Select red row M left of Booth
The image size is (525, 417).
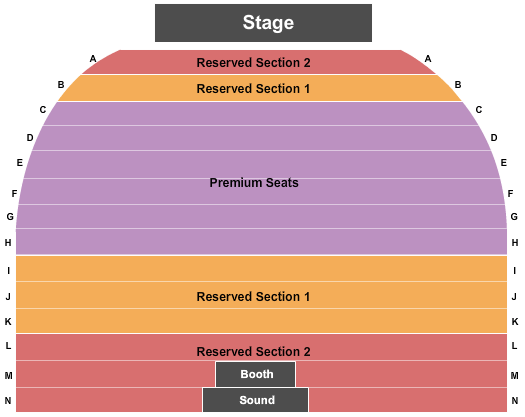pos(116,374)
